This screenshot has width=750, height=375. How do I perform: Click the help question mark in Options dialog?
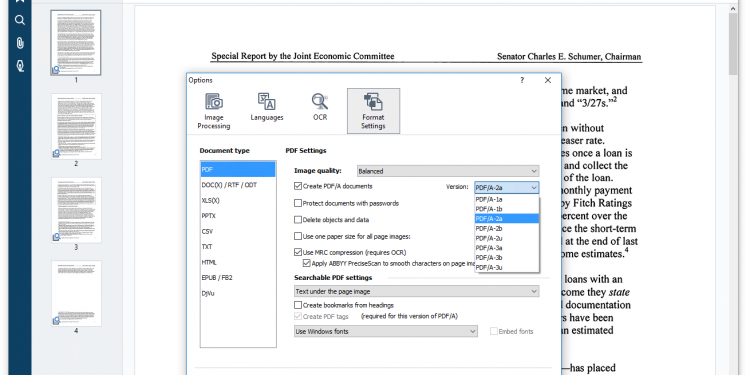click(522, 80)
